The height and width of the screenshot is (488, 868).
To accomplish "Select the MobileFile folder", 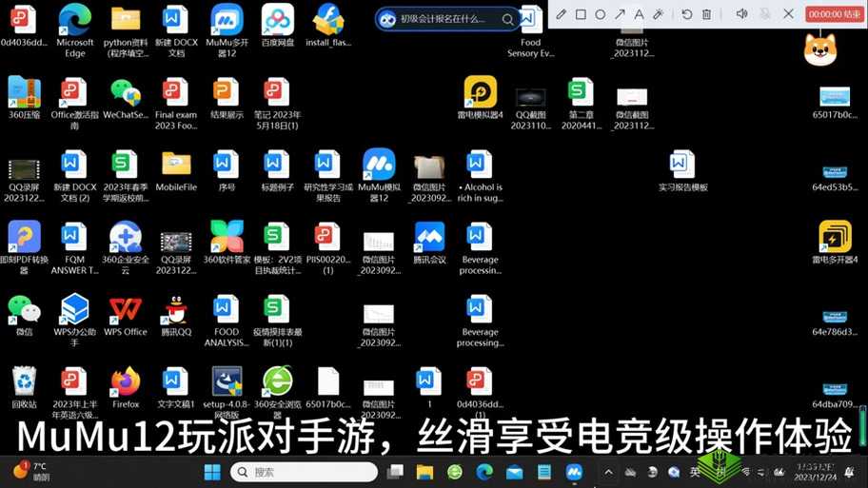I will click(x=176, y=171).
